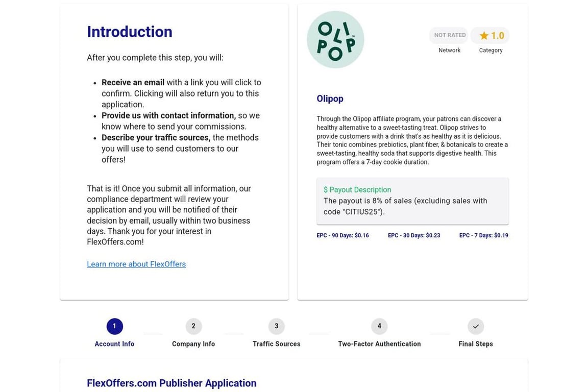Click the Final Steps label
Screen dimensions: 588x392
(x=476, y=344)
